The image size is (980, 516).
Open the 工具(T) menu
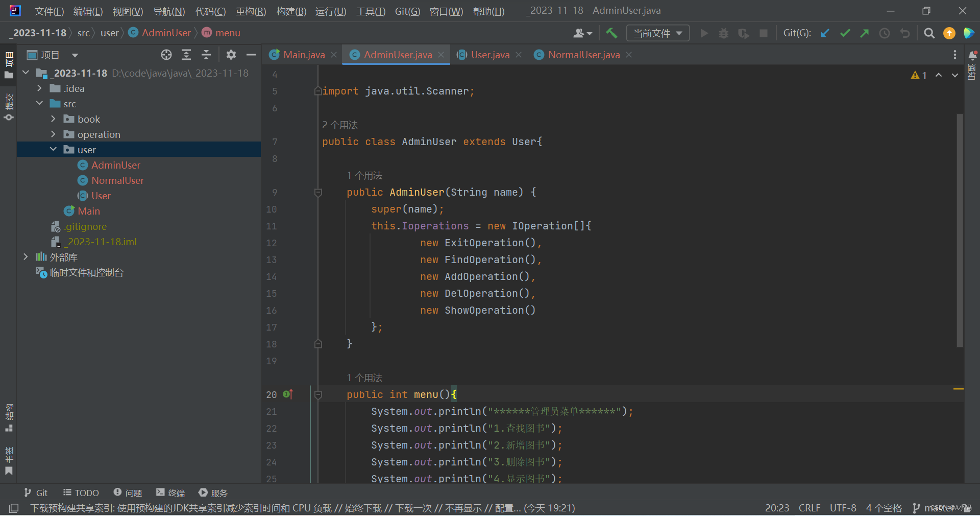tap(371, 11)
